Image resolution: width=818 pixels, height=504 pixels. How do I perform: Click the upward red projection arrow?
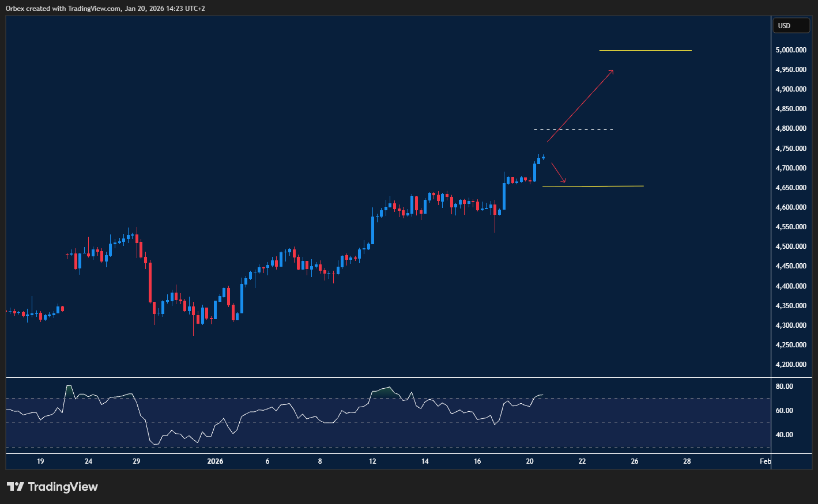(580, 106)
